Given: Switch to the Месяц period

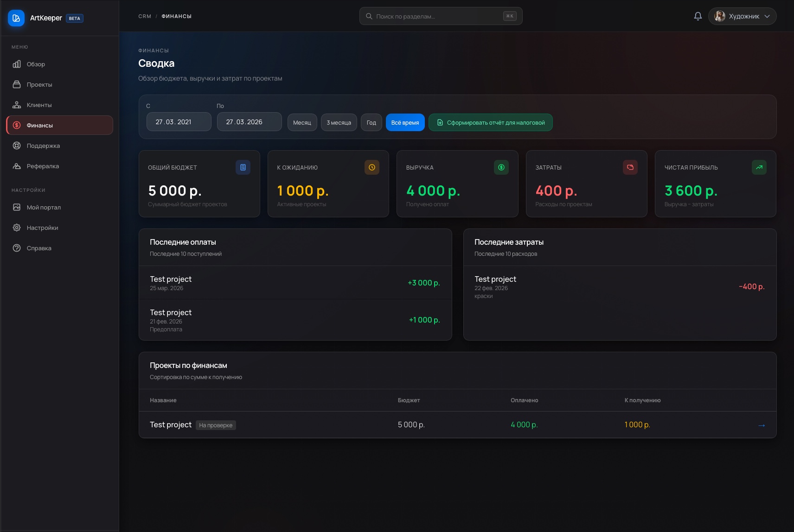Looking at the screenshot, I should pyautogui.click(x=302, y=122).
